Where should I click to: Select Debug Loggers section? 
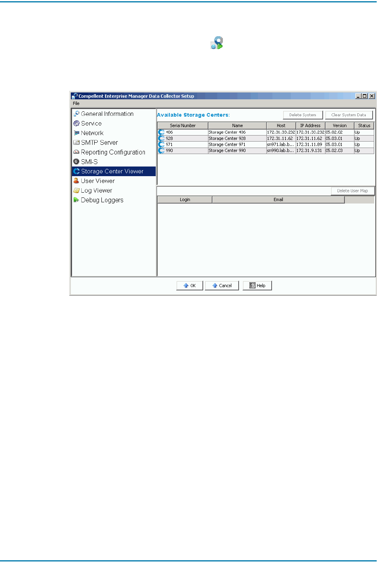click(x=102, y=200)
